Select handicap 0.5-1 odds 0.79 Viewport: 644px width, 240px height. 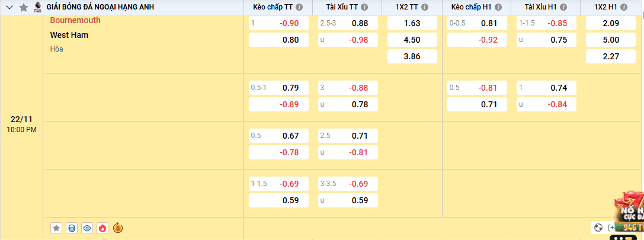coord(278,88)
